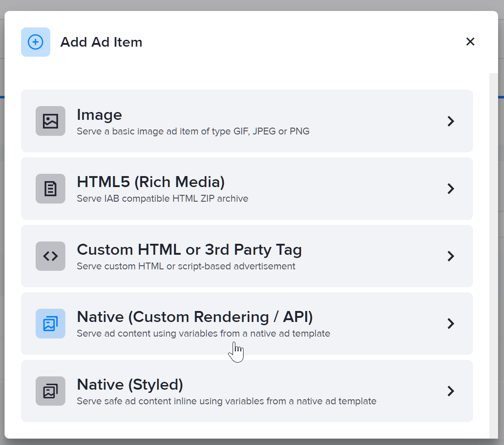Choose HTML5 (Rich Media) title
This screenshot has width=504, height=445.
151,182
